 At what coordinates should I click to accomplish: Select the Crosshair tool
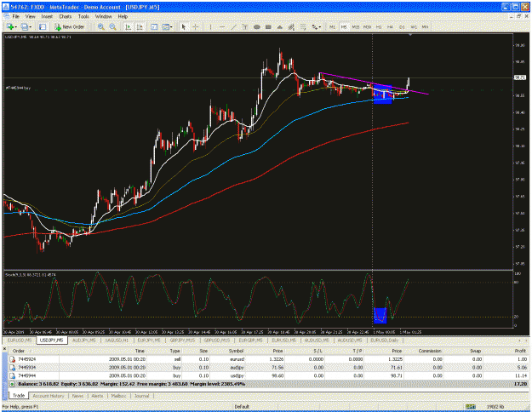[196, 26]
